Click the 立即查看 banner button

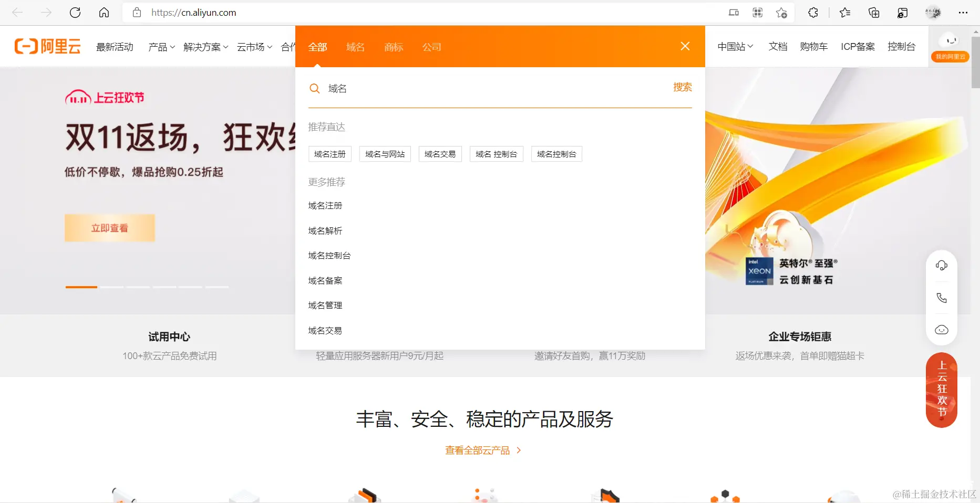109,227
